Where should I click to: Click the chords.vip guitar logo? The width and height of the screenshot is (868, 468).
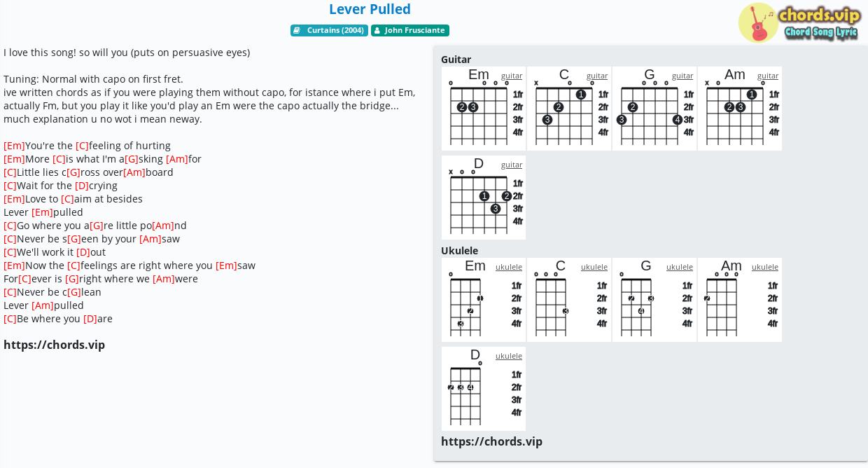[799, 22]
